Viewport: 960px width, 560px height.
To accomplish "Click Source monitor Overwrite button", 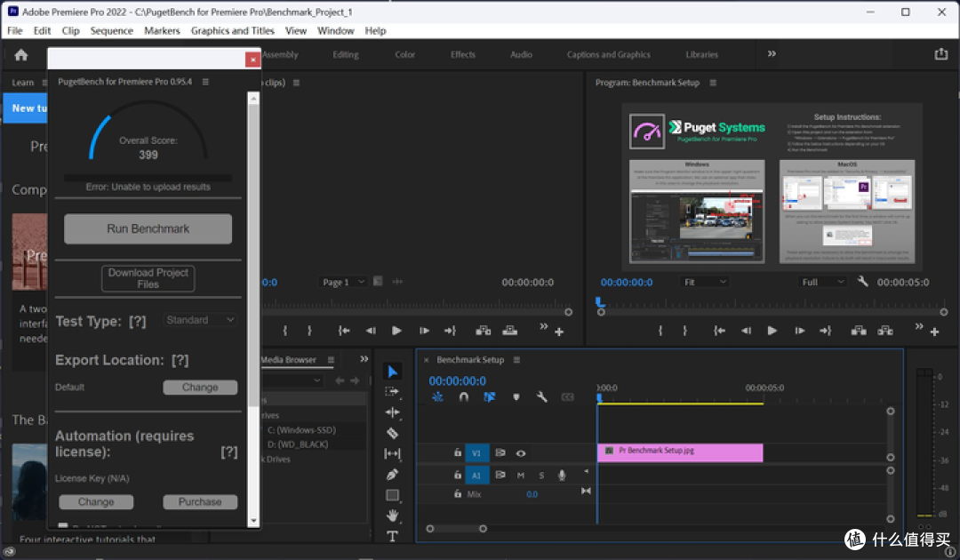I will click(x=509, y=331).
